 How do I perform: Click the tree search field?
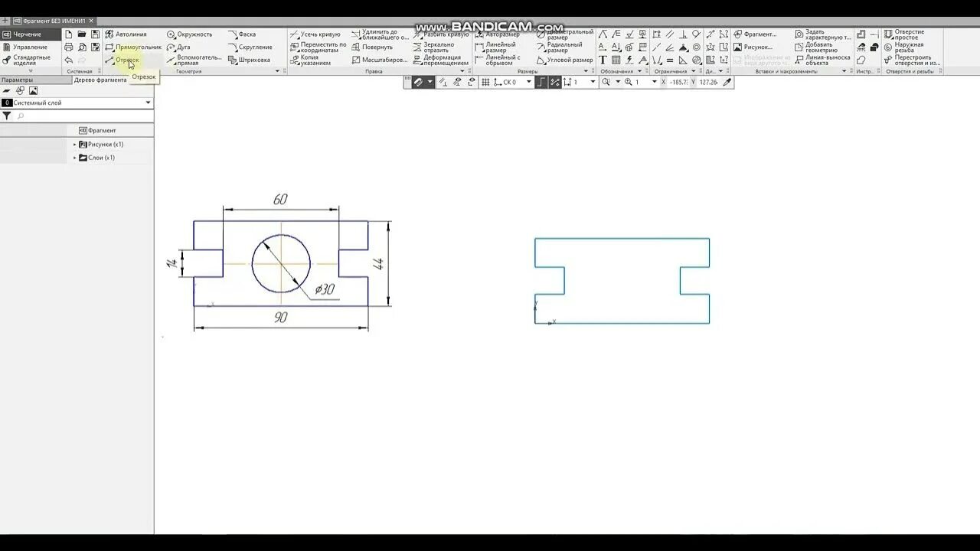pyautogui.click(x=84, y=116)
